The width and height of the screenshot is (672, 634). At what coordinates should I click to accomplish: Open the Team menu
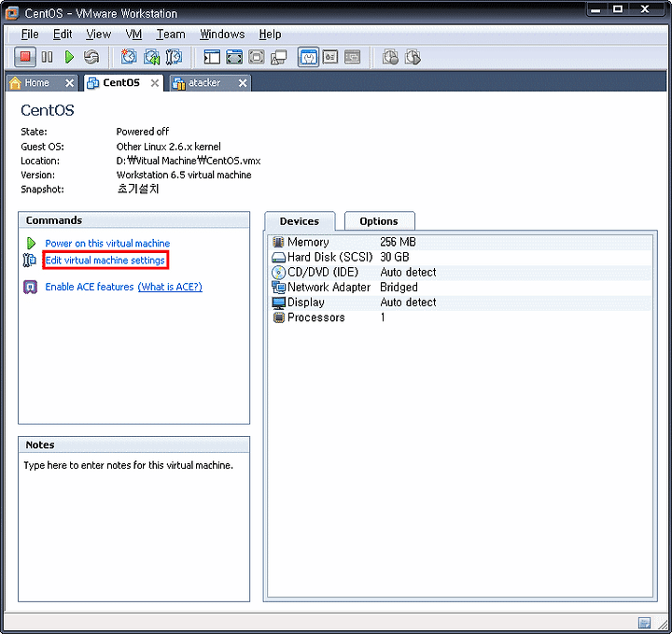171,35
